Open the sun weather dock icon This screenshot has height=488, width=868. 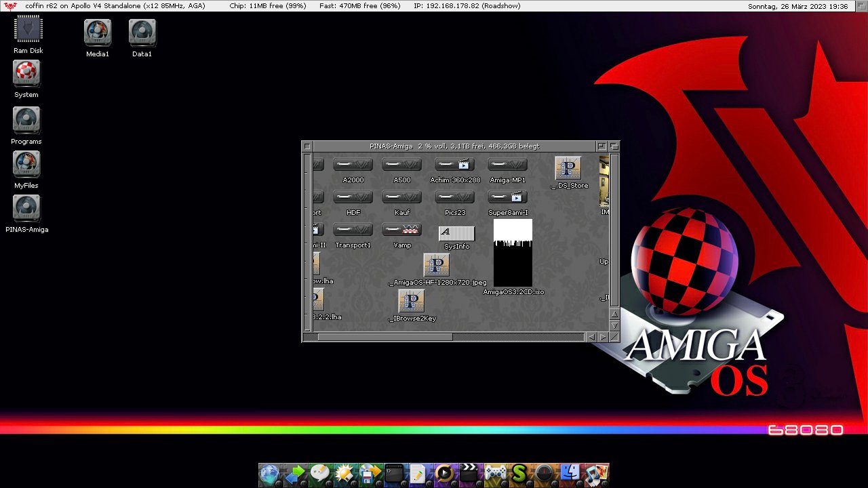345,474
